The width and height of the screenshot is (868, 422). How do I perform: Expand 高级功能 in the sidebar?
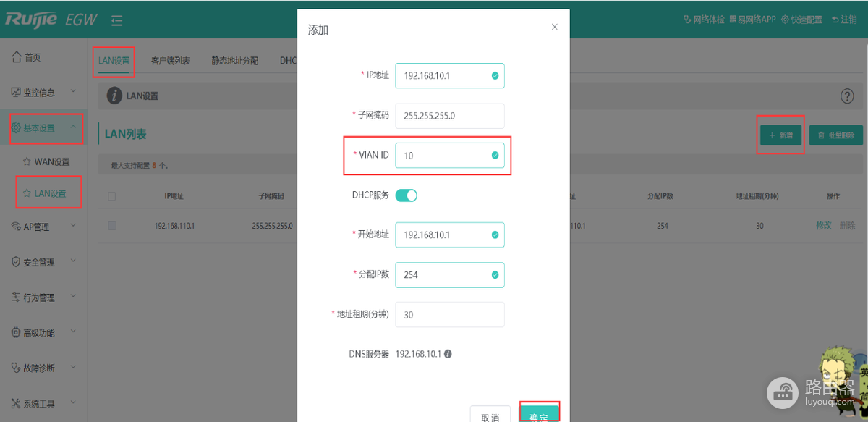pos(43,333)
